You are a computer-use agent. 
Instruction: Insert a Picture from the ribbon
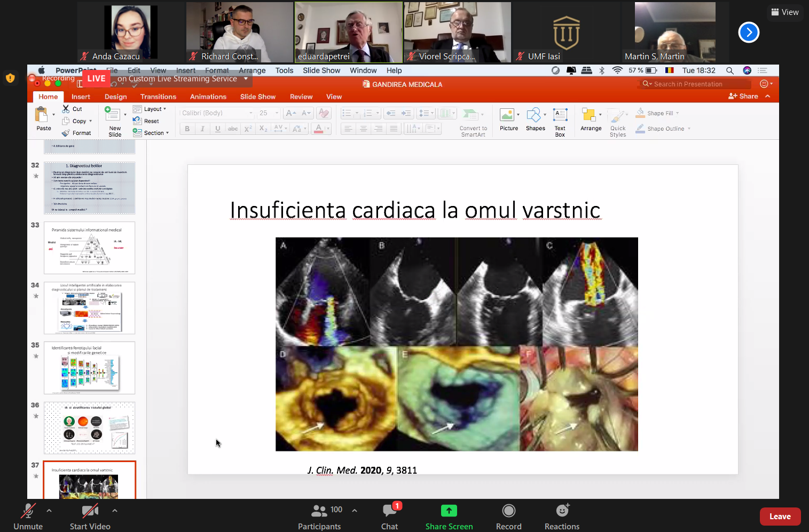tap(507, 115)
